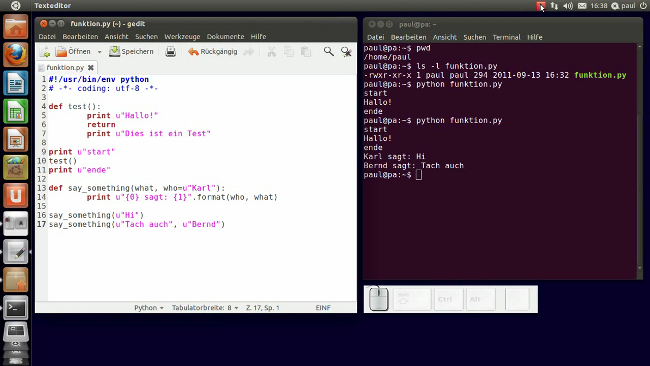The width and height of the screenshot is (650, 366).
Task: Close the funktion.py tab
Action: pyautogui.click(x=91, y=67)
